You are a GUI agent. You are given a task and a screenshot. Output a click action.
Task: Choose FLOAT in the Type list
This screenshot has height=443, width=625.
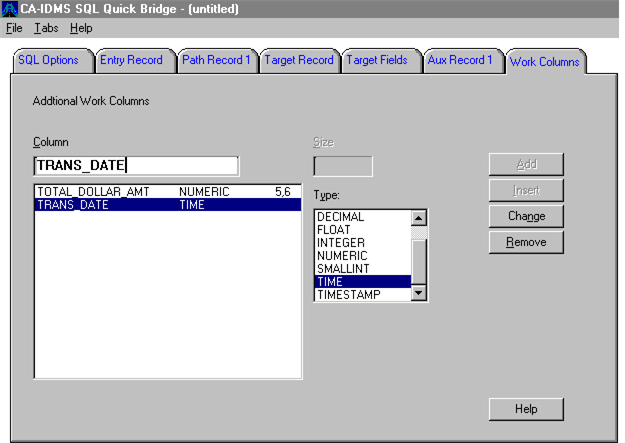point(363,230)
